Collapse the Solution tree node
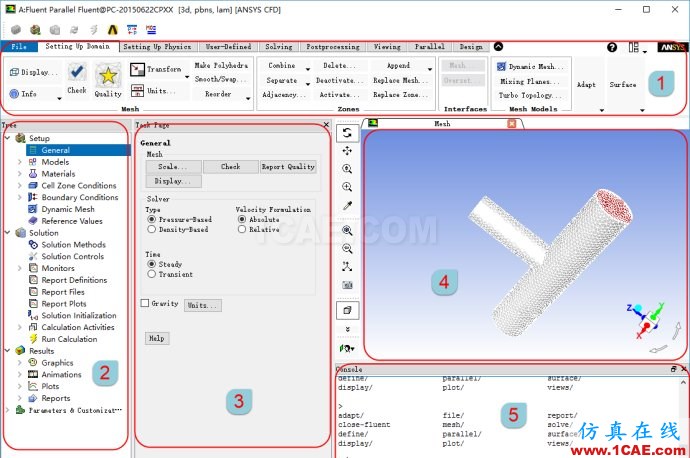Screen dimensions: 690x458 coord(7,232)
